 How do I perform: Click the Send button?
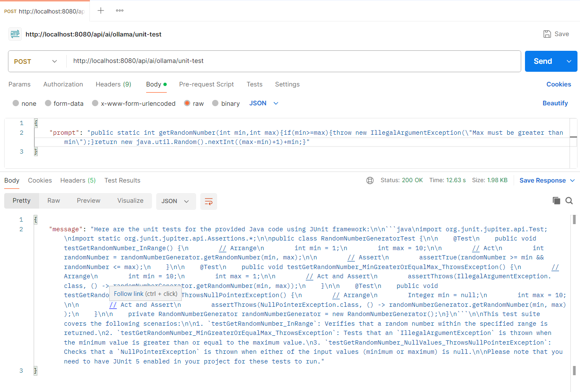543,61
